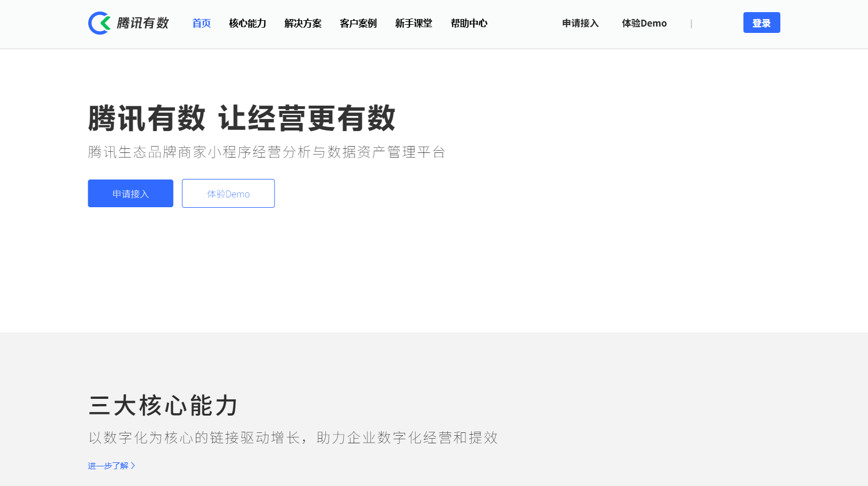Follow the 进一步了解 link
The height and width of the screenshot is (486, 868).
108,466
